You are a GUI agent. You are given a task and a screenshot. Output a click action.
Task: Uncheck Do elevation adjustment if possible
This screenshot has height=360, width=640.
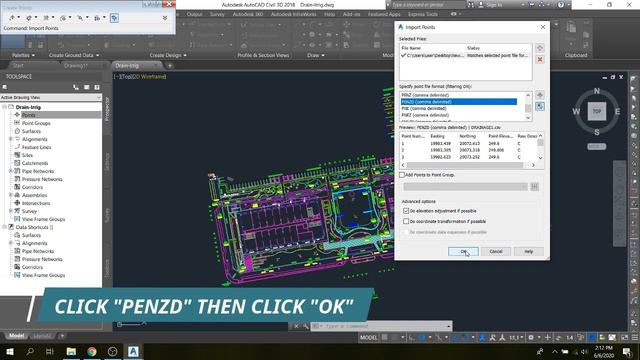click(x=406, y=211)
